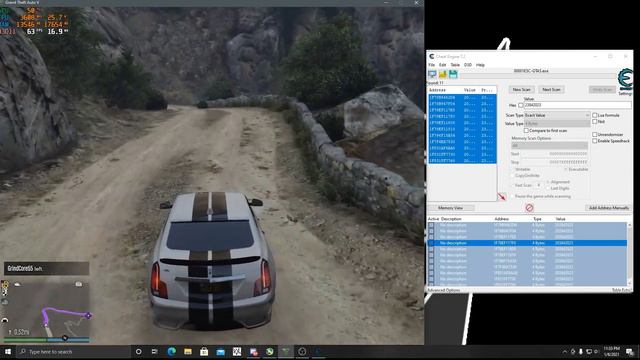Open the Help menu in Cheat Engine
This screenshot has width=640, height=360.
tap(480, 65)
